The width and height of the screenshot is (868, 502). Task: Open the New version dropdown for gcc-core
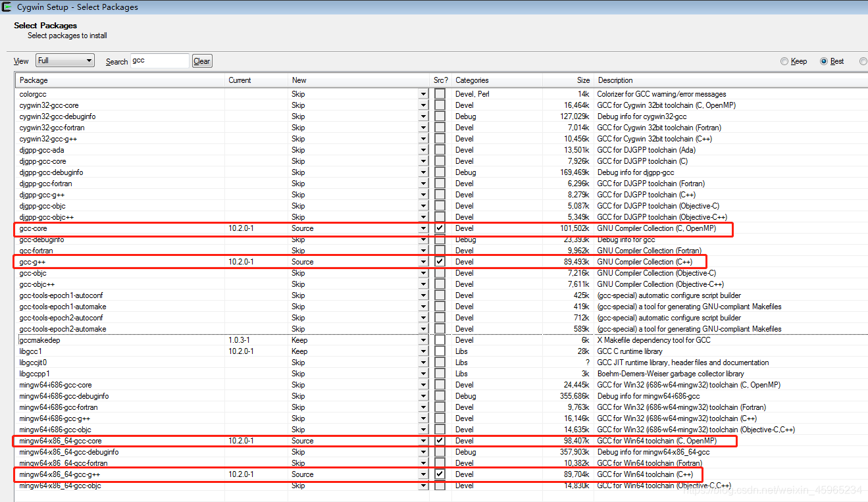tap(423, 228)
